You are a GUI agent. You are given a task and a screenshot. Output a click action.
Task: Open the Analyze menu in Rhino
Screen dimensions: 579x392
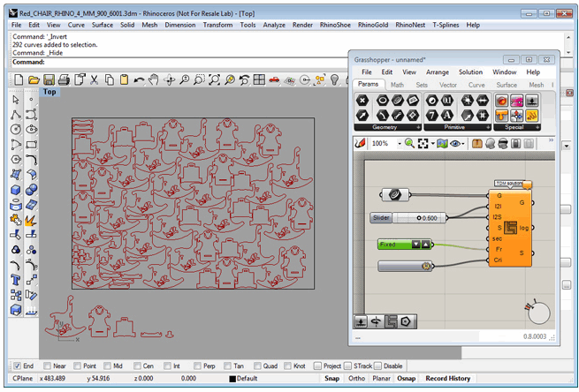[x=274, y=25]
